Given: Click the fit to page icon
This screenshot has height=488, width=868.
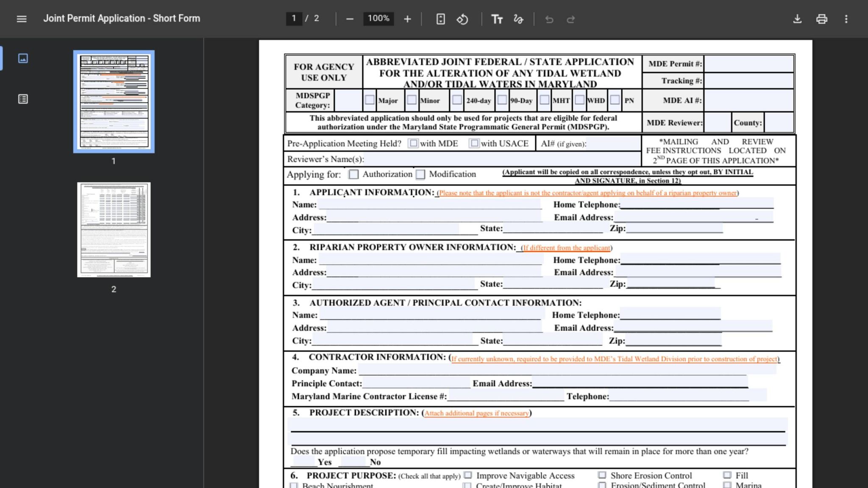Looking at the screenshot, I should (x=441, y=19).
